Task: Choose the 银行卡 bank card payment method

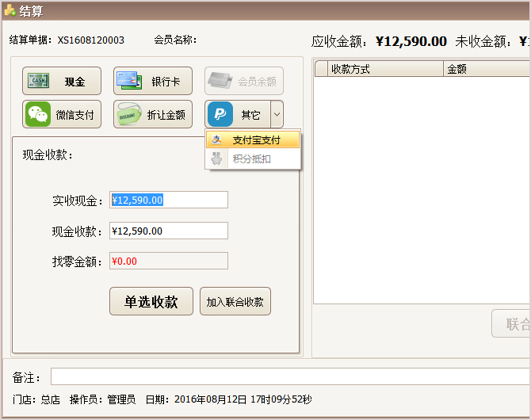Action: (x=153, y=81)
